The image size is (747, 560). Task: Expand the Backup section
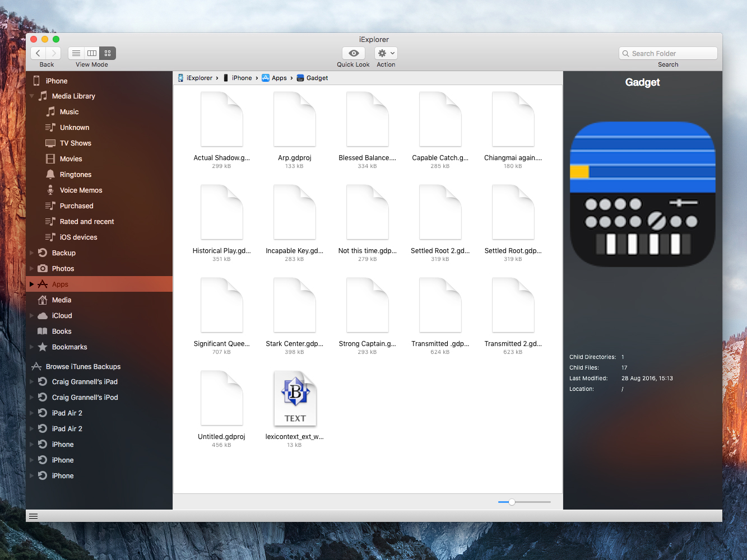point(32,253)
